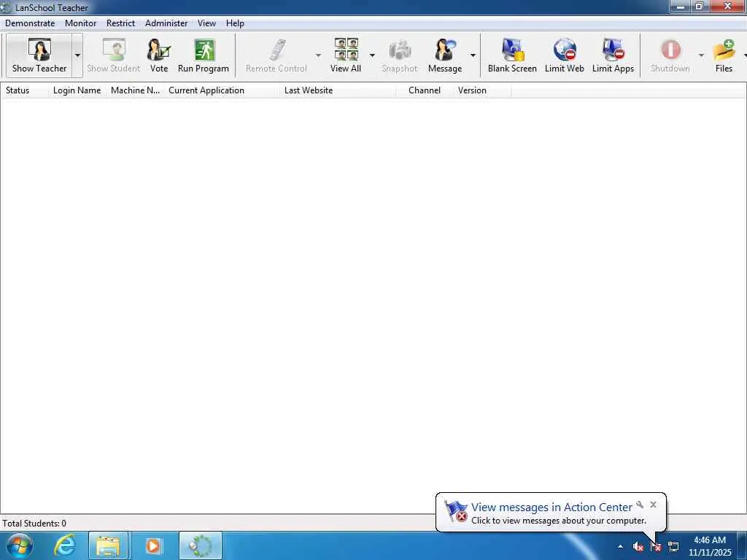Open the View menu
This screenshot has height=560, width=747.
(206, 23)
